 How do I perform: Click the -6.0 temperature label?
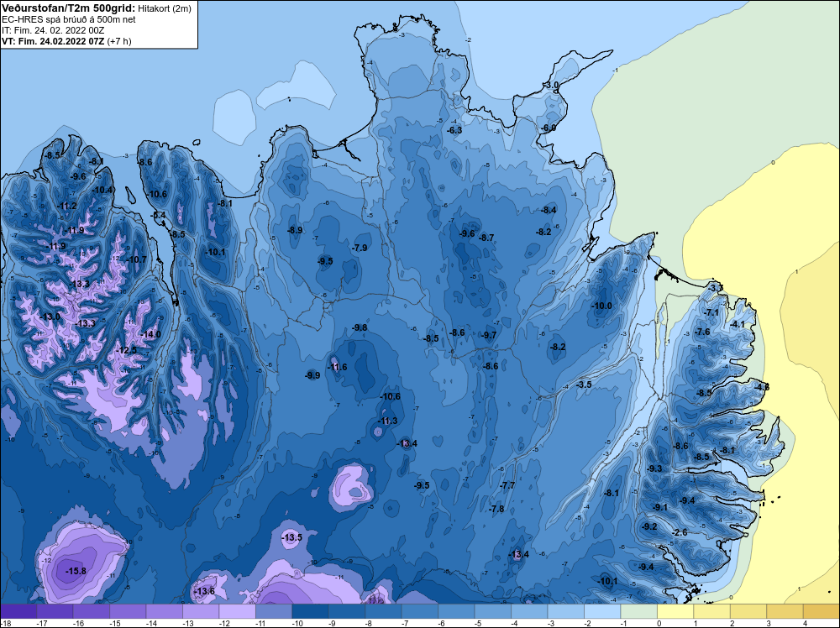[x=549, y=128]
